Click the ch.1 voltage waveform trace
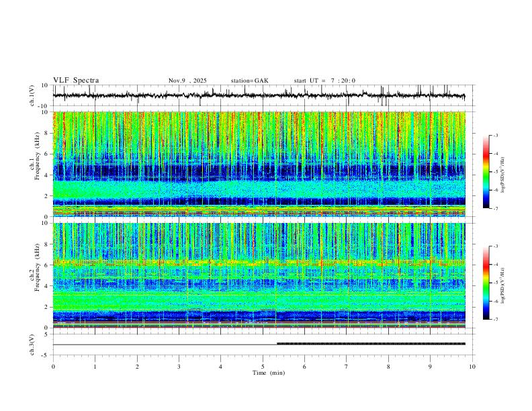532x411 pixels. 259,95
